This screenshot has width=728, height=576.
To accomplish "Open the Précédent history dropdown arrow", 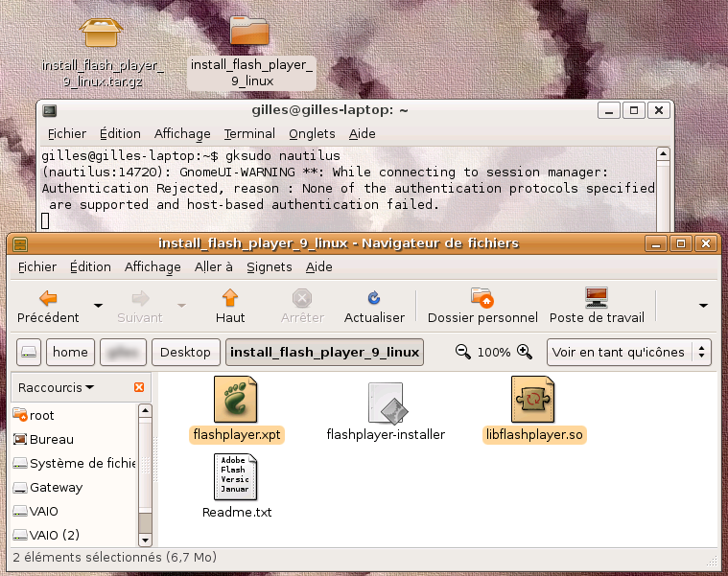I will pos(98,305).
